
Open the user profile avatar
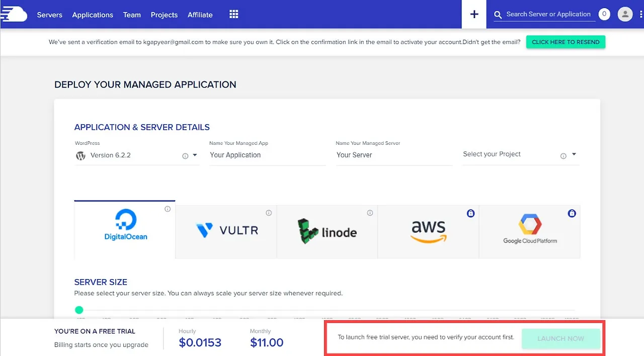(x=625, y=15)
